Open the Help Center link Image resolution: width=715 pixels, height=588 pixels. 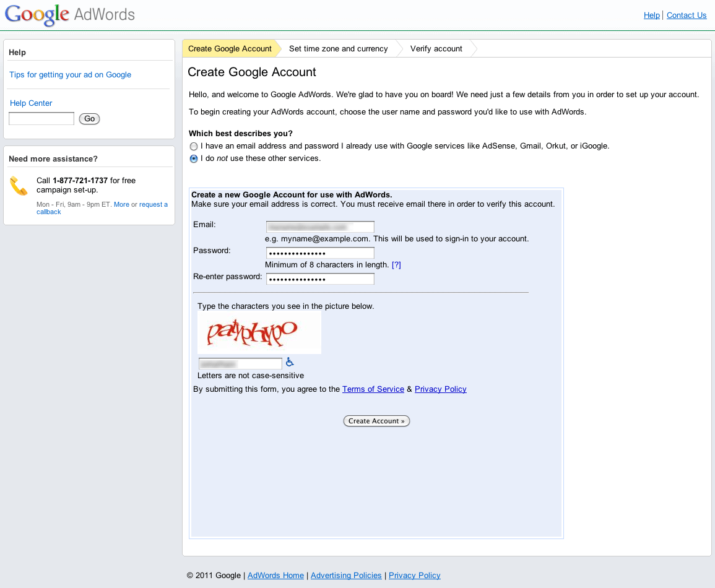click(31, 103)
